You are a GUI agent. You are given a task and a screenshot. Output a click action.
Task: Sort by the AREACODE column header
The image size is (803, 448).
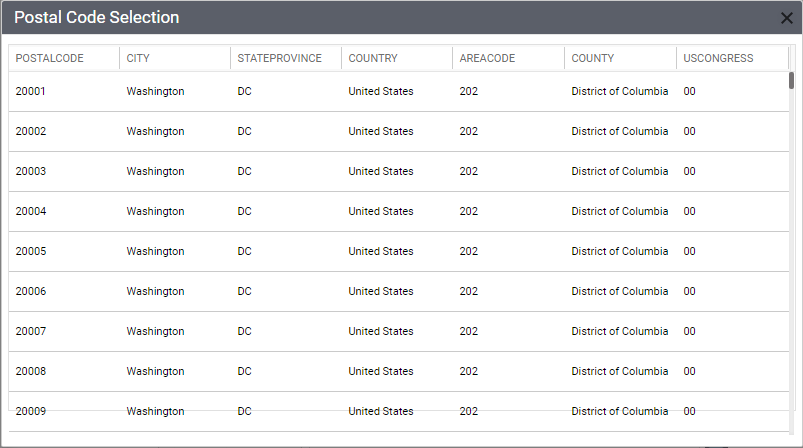click(488, 59)
